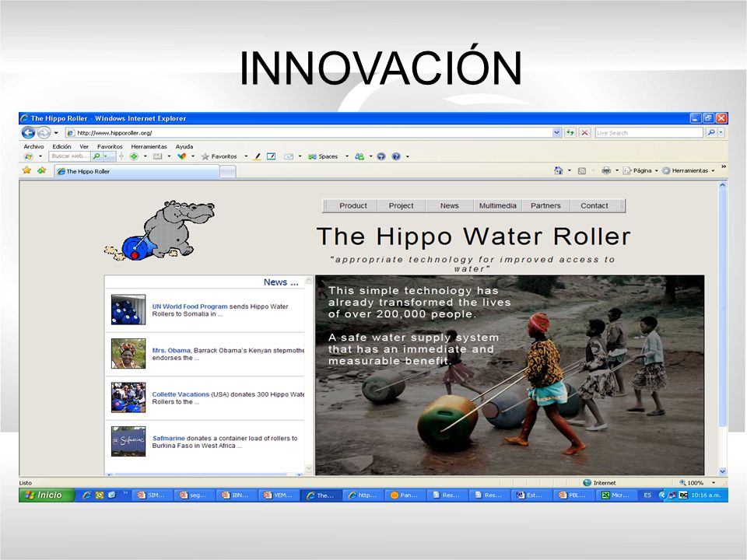Expand the address bar history dropdown

coord(557,133)
